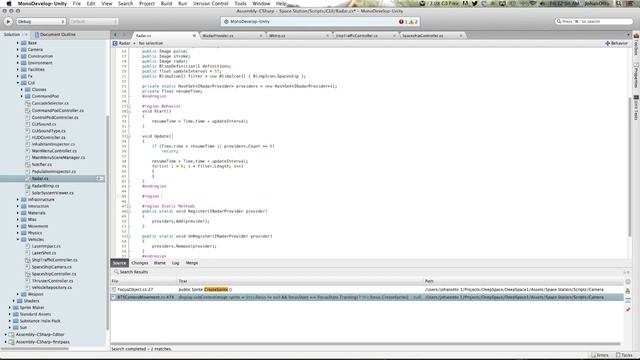Viewport: 640px width, 360px height.
Task: Open the Apple menu
Action: point(9,3)
